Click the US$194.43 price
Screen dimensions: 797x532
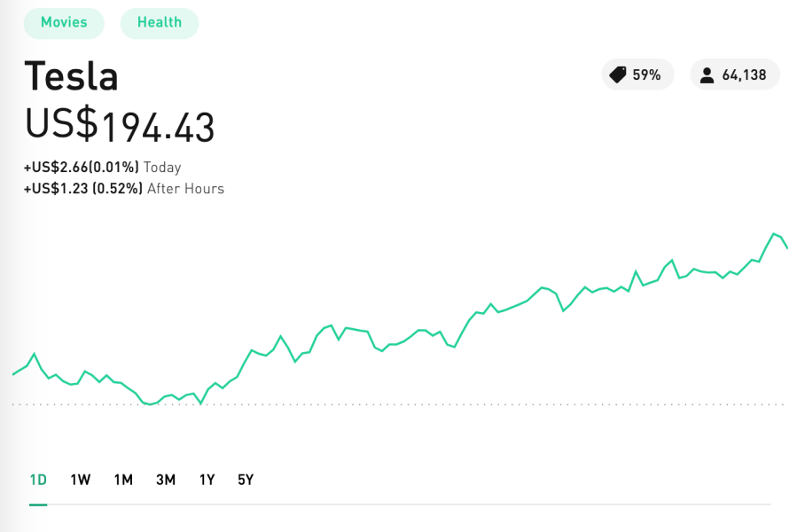point(120,125)
